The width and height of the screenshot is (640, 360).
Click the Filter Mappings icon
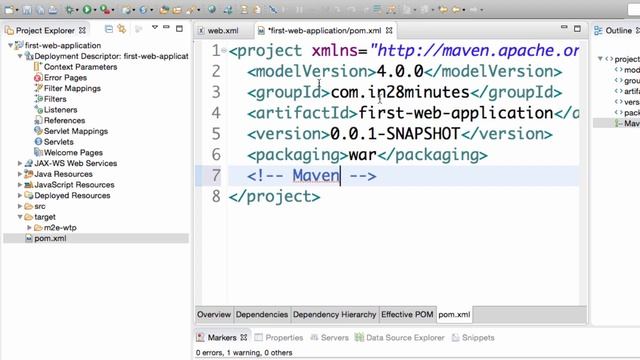38,88
